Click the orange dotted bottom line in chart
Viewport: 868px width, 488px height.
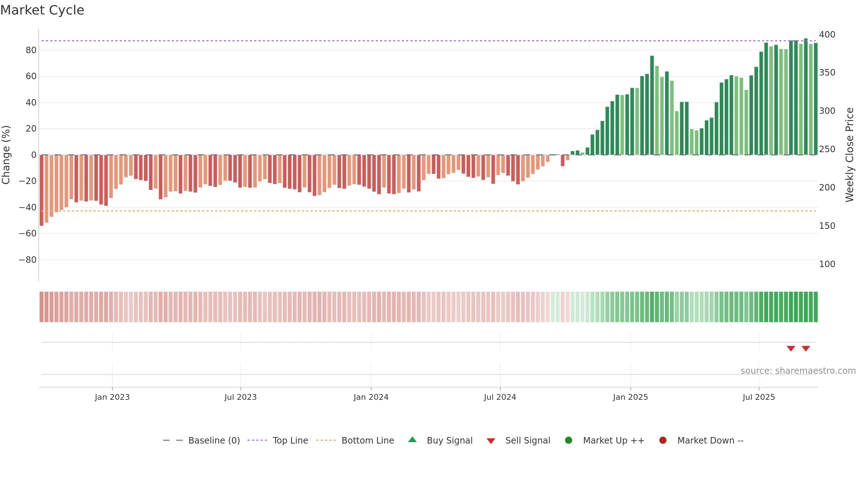click(x=429, y=211)
